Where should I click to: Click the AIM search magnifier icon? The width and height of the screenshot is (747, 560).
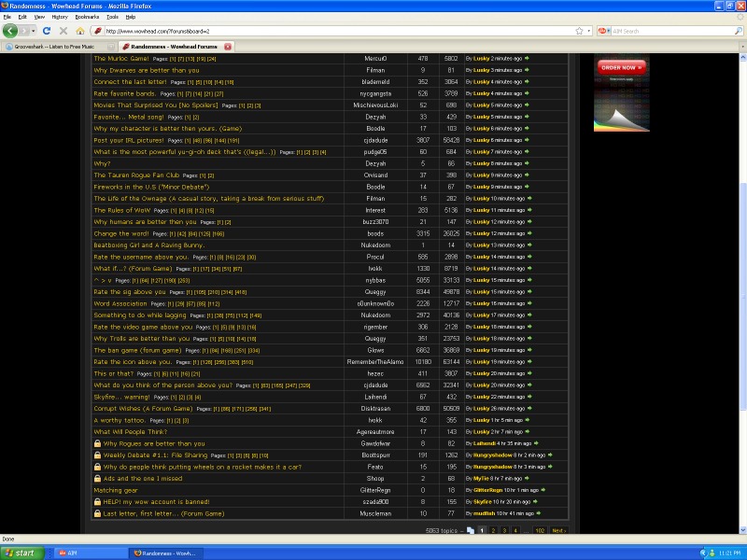pos(738,31)
